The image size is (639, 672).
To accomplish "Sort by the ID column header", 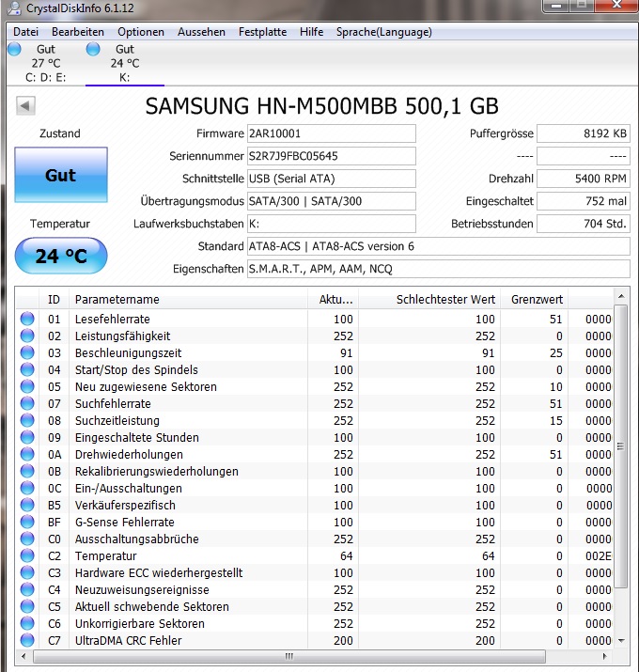I will [54, 299].
